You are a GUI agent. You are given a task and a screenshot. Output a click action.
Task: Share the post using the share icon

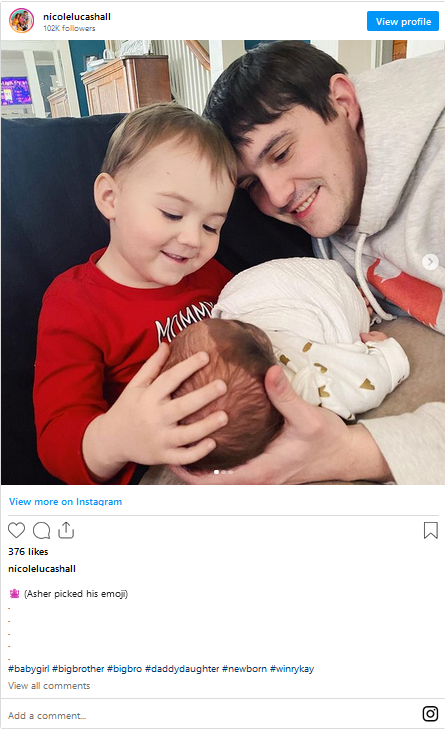coord(66,530)
